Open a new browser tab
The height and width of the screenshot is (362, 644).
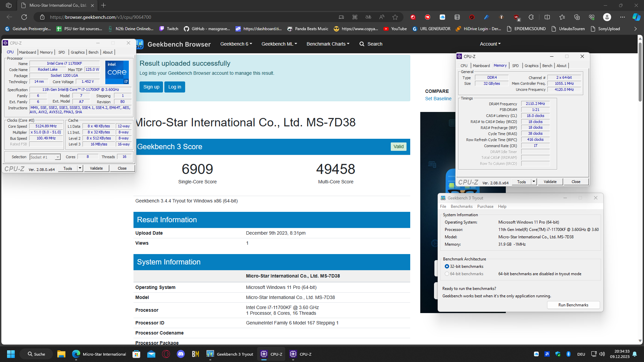coord(103,5)
